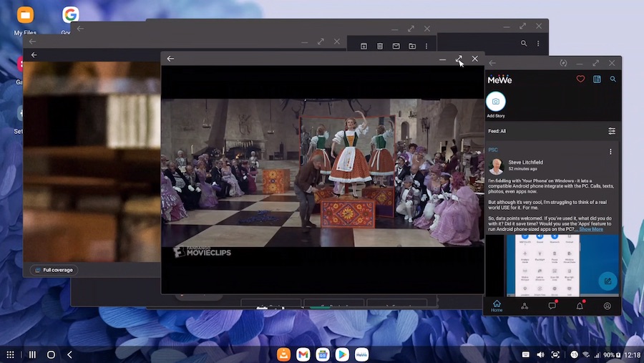The height and width of the screenshot is (363, 644).
Task: Click the volume speaker tray icon
Action: (540, 355)
